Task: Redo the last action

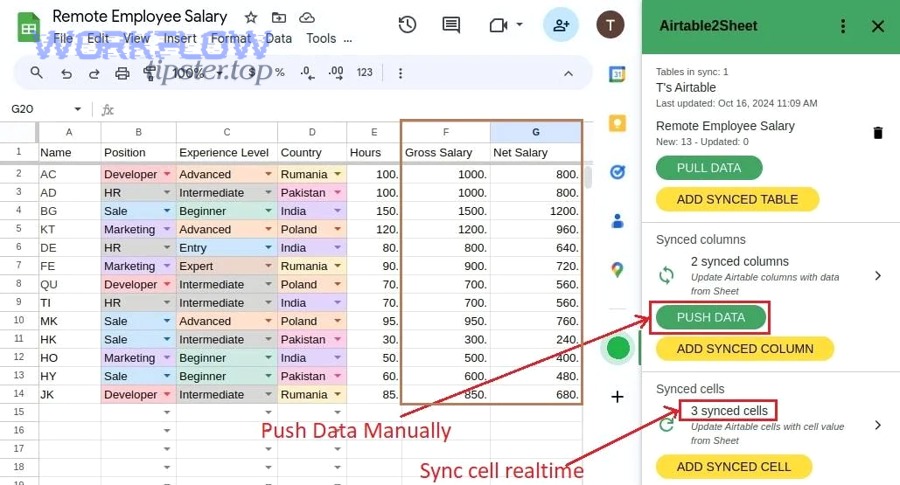Action: pos(94,73)
